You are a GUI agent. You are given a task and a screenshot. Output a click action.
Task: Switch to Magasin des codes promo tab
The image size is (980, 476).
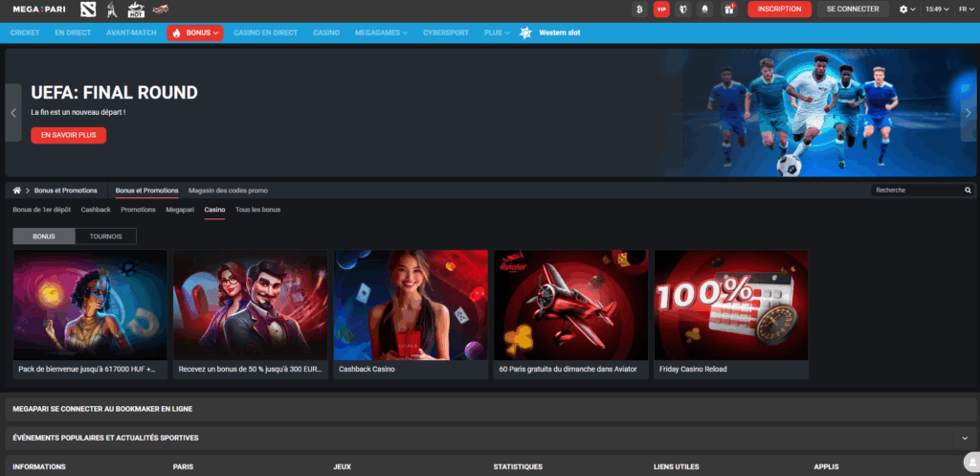(x=228, y=191)
